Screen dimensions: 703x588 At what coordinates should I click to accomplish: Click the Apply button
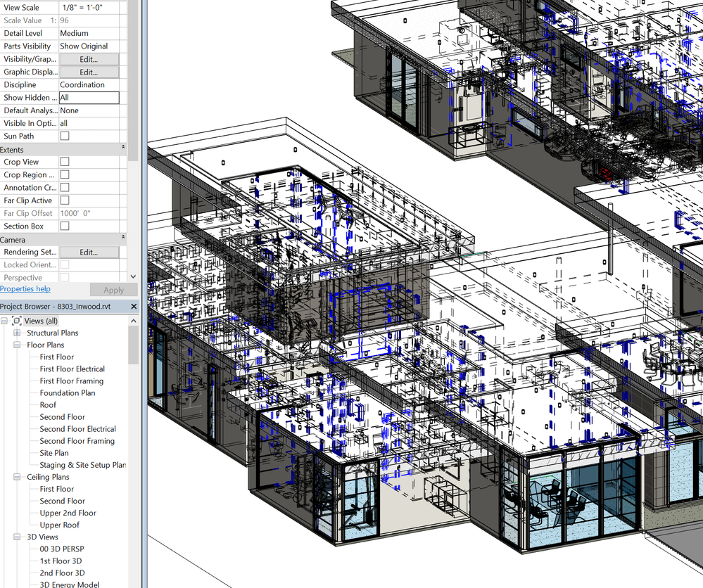113,290
